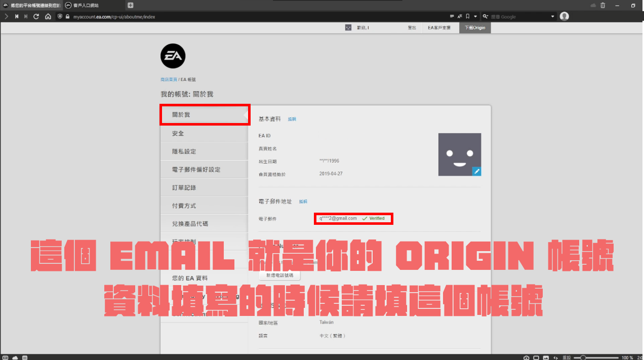Image resolution: width=644 pixels, height=360 pixels.
Task: Click the green Verified status
Action: coord(373,218)
